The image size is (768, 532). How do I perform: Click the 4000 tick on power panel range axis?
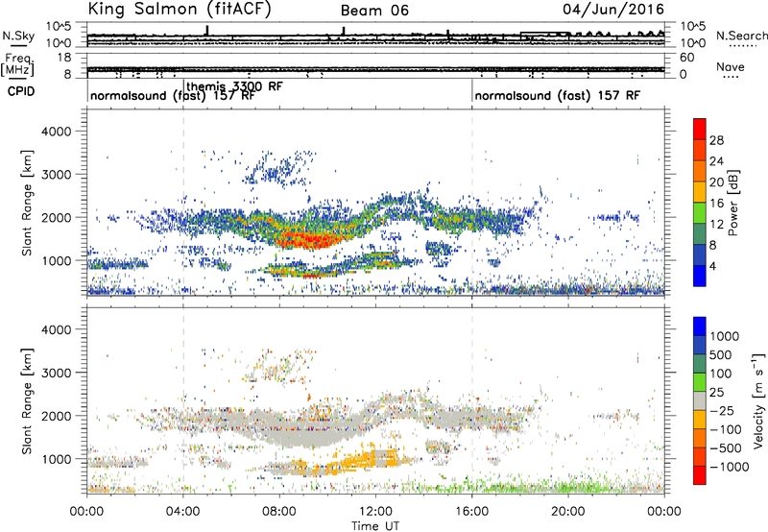click(x=56, y=132)
